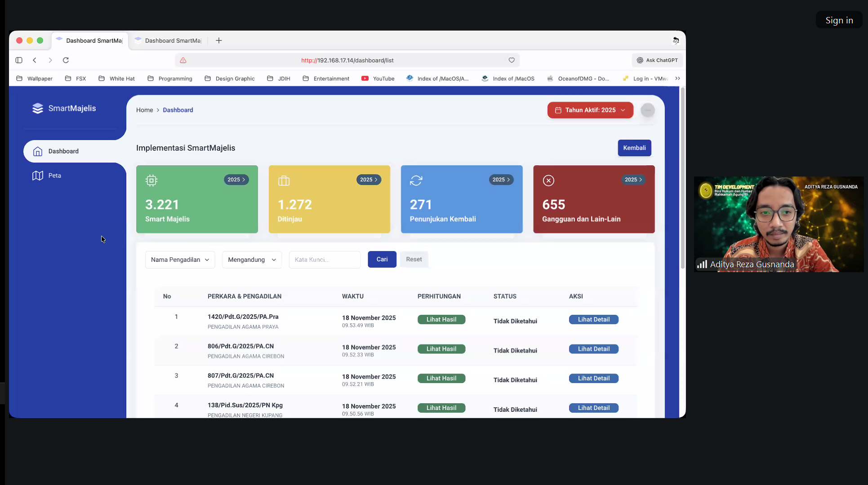
Task: Open the Nama Pengadilan dropdown
Action: tap(180, 260)
